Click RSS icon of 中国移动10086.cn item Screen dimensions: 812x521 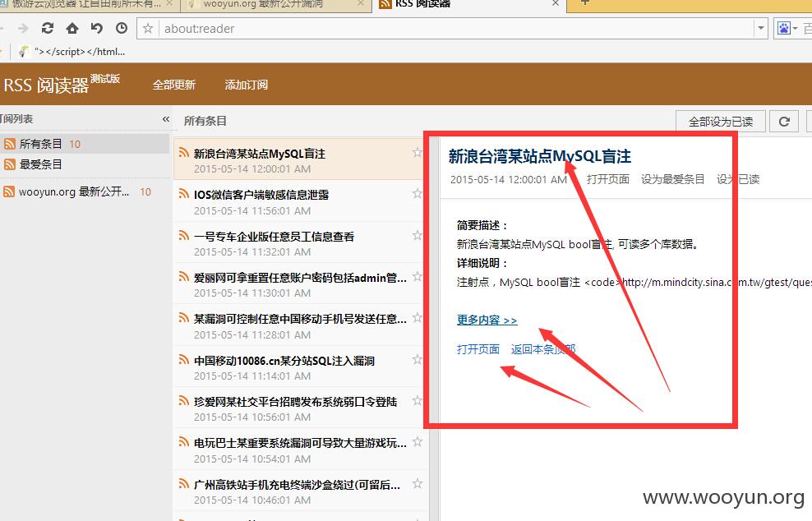click(184, 359)
